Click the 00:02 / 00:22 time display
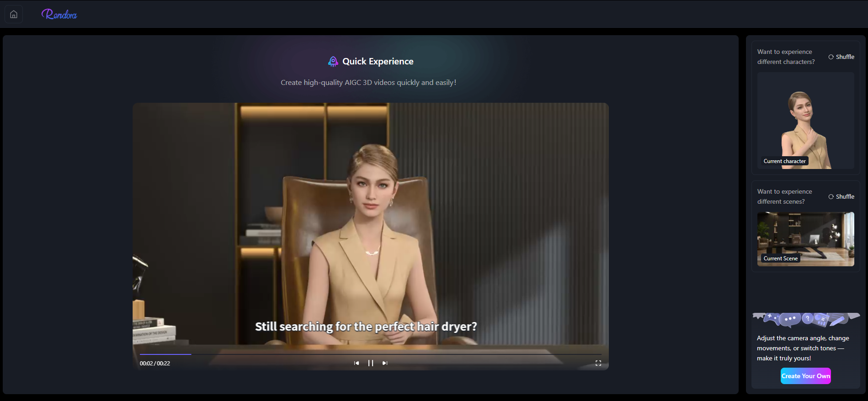Screen dimensions: 868x401 [155, 364]
